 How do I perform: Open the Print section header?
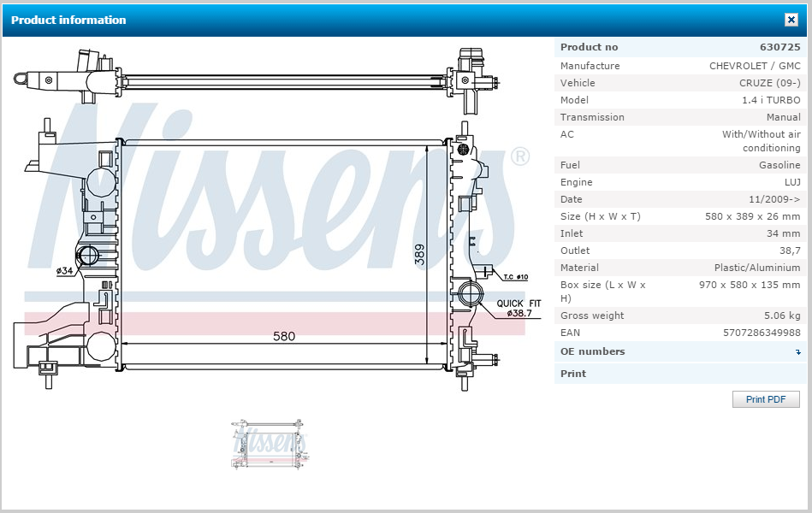tap(680, 374)
